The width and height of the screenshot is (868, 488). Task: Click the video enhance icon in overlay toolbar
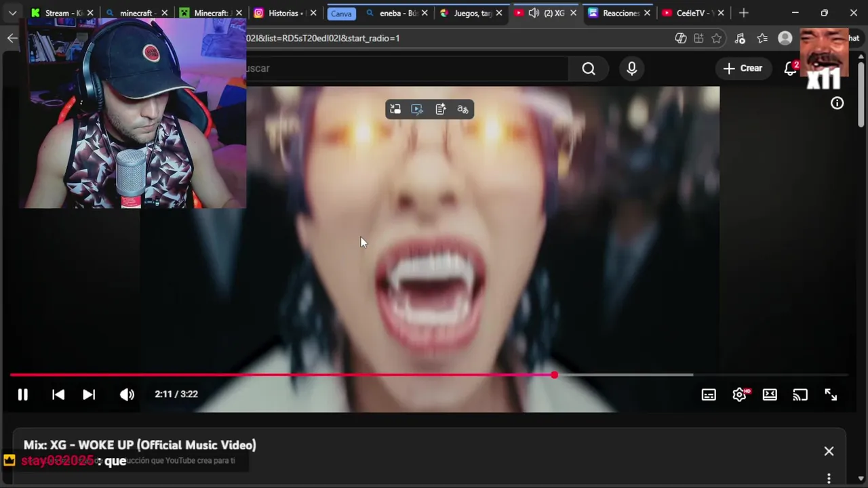point(417,109)
